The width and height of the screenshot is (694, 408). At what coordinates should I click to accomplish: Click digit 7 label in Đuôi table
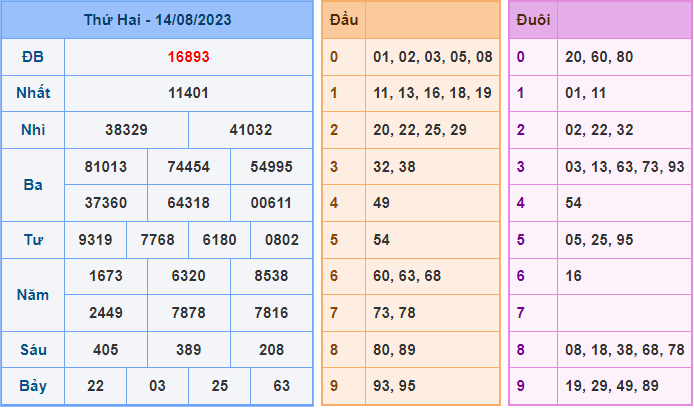520,313
